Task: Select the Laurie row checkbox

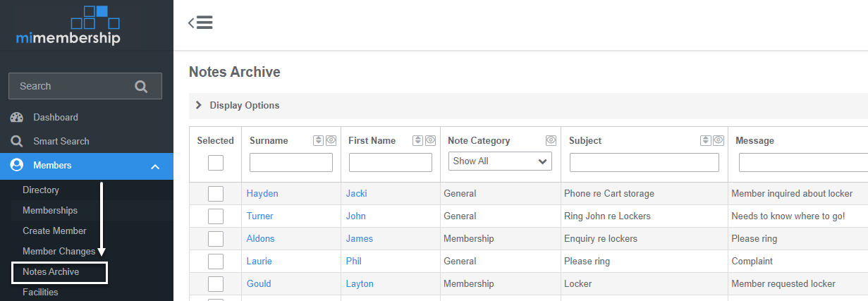Action: pos(216,262)
